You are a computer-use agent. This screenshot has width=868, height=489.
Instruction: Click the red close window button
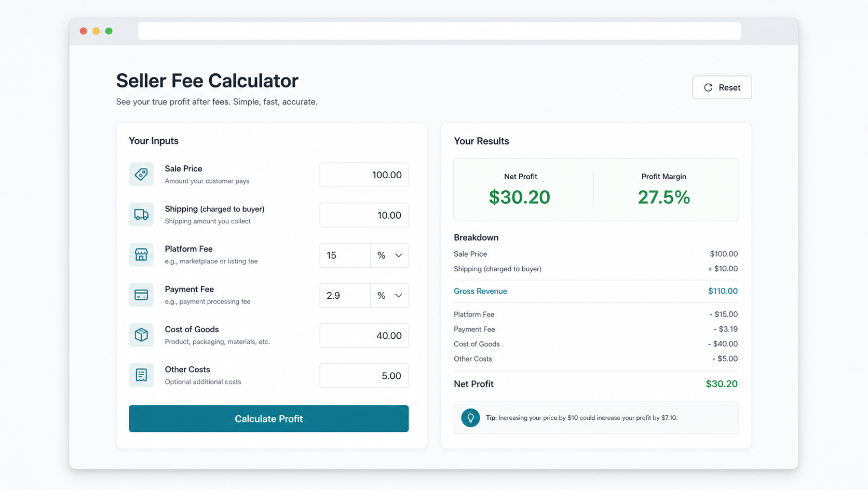coord(84,31)
